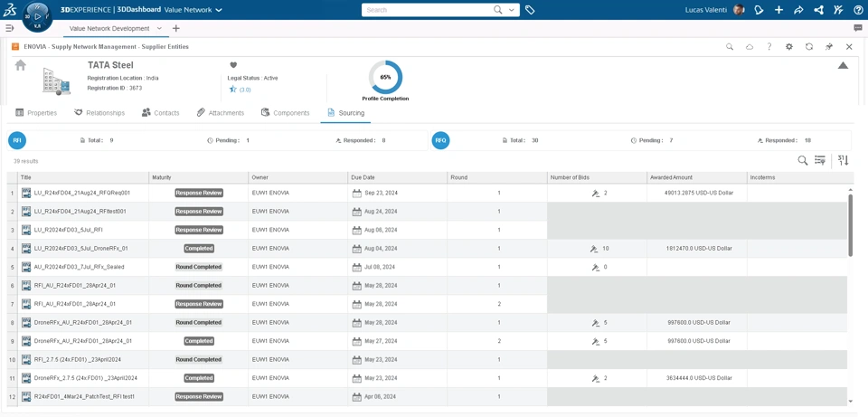The width and height of the screenshot is (868, 417).
Task: Click the TATA Steel building thumbnail
Action: (x=56, y=81)
